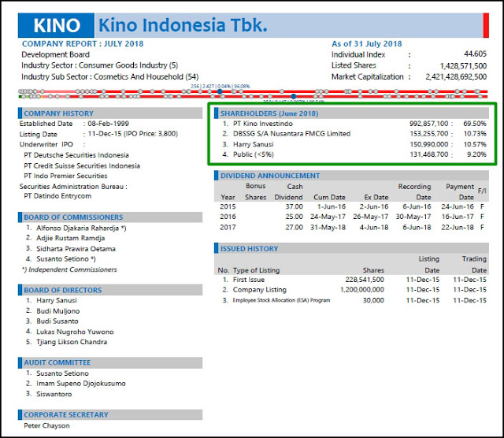Image resolution: width=504 pixels, height=438 pixels.
Task: Click BOARD OF DIRECTORS section header
Action: (x=110, y=290)
